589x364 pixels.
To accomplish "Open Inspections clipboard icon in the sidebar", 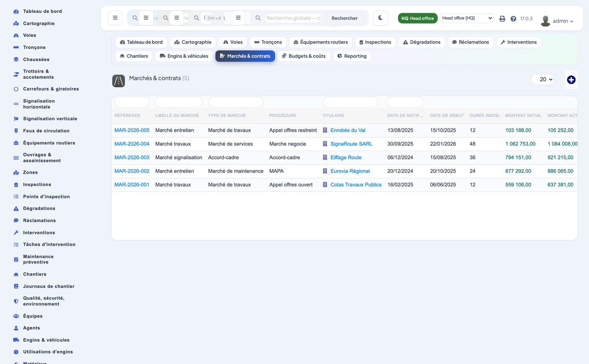I will [x=16, y=184].
